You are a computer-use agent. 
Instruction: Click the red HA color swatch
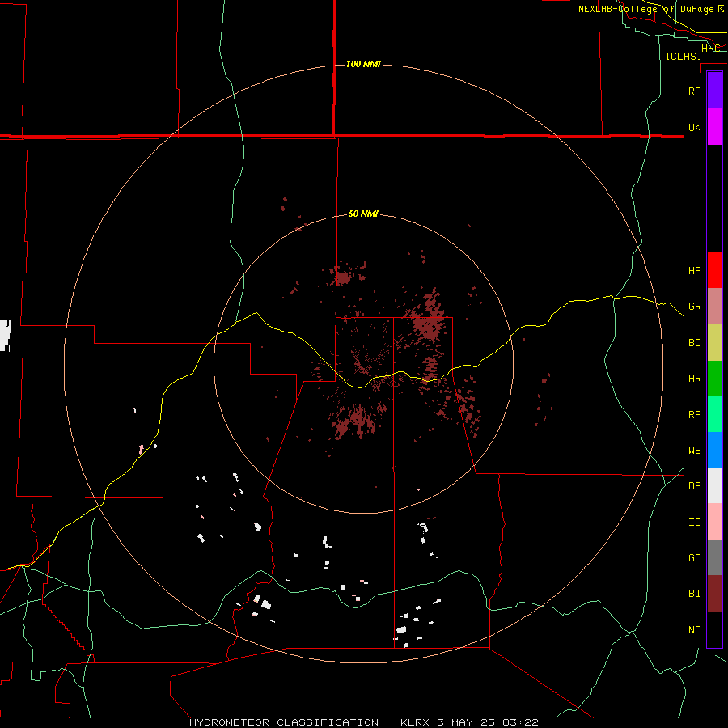click(714, 270)
